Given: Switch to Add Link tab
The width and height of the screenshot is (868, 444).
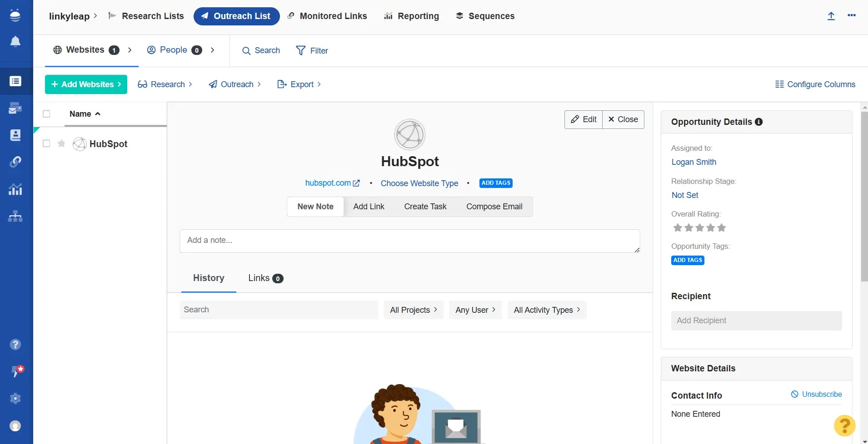Looking at the screenshot, I should 369,207.
